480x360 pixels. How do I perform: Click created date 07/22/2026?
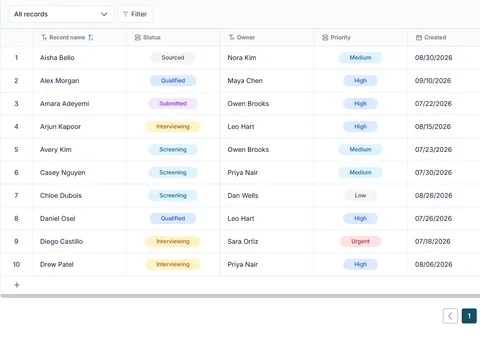tap(433, 104)
